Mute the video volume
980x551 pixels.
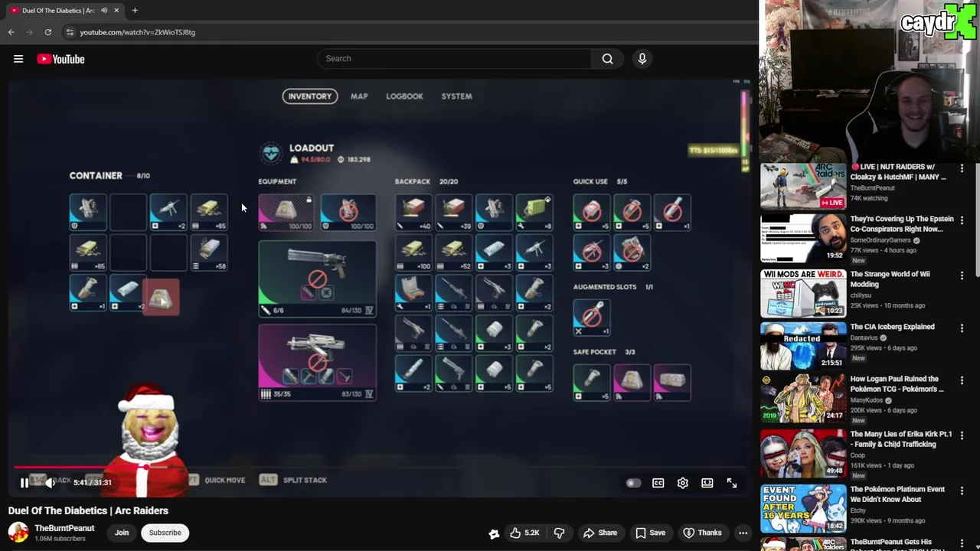(x=50, y=483)
